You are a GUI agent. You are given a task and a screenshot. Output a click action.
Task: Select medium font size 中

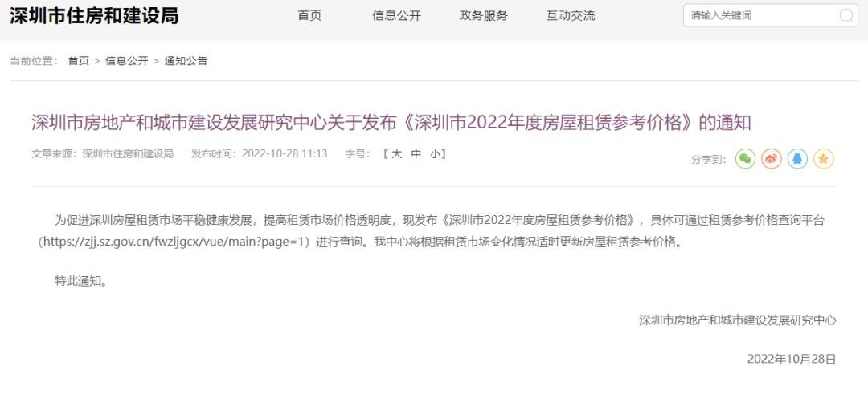point(416,154)
